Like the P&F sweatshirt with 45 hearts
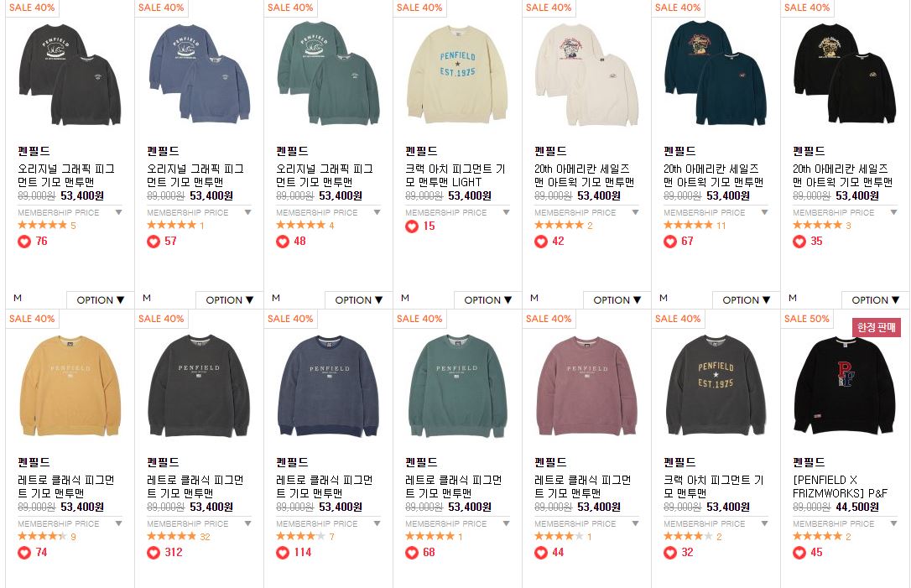 click(799, 553)
